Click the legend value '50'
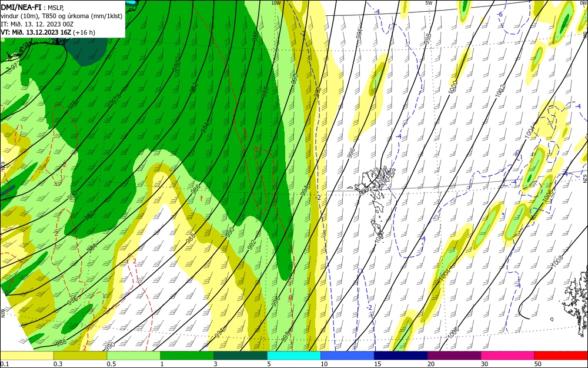Image resolution: width=588 pixels, height=368 pixels. 538,364
